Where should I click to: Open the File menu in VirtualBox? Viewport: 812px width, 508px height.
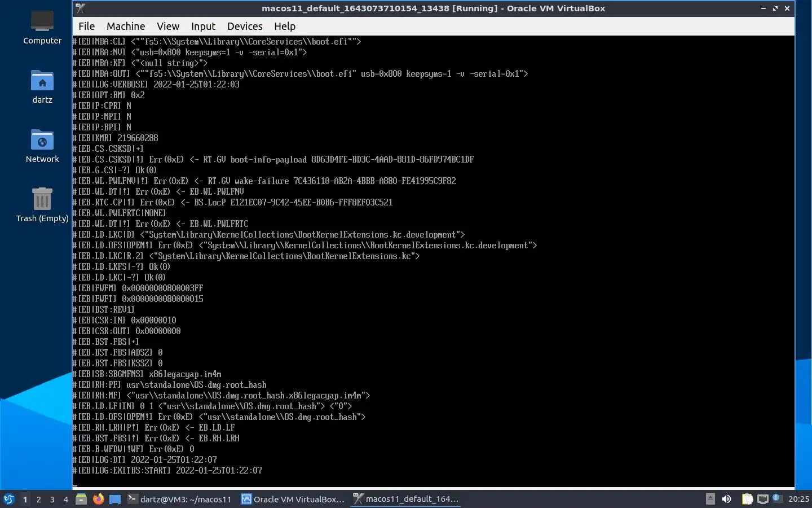[86, 26]
